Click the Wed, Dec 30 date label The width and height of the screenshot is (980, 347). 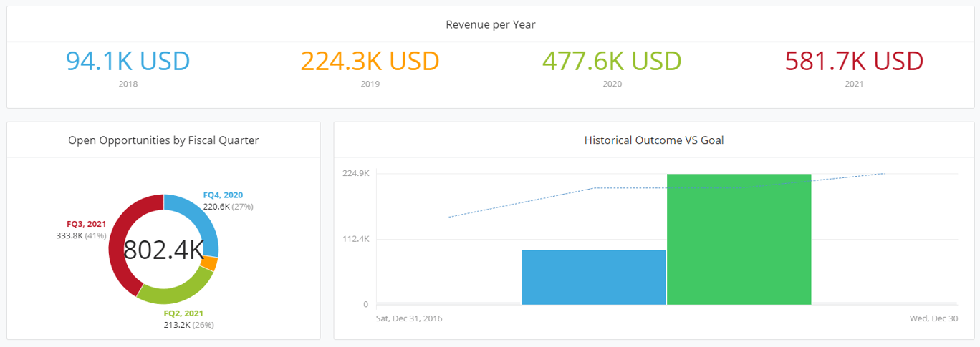(934, 318)
